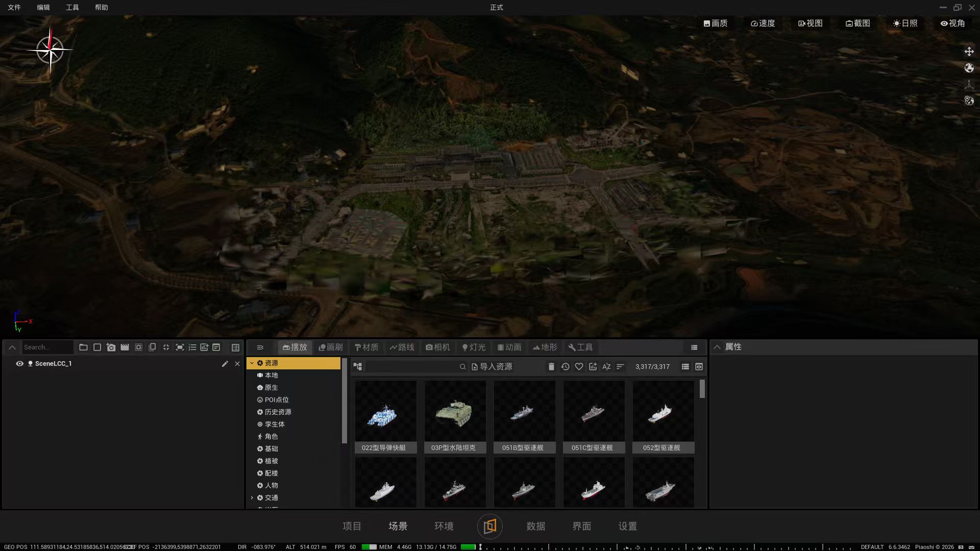Click the resource grid vertical scrollbar
The width and height of the screenshot is (980, 551).
702,389
